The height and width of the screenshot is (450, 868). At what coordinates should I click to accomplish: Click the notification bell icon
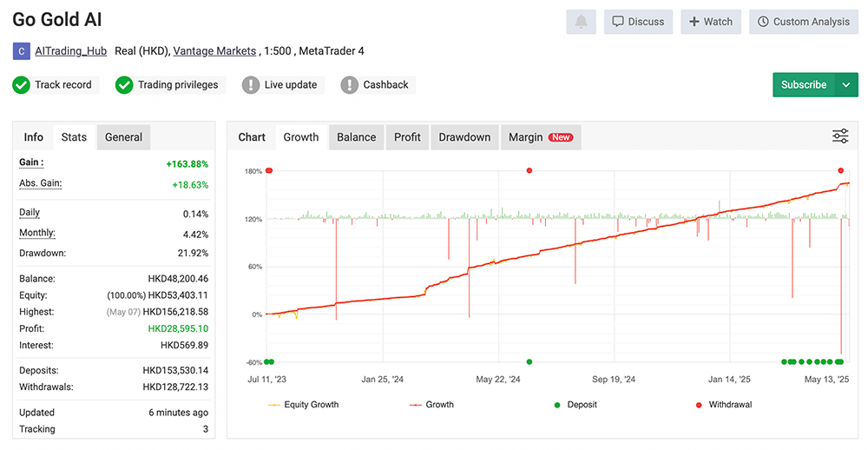pos(581,22)
